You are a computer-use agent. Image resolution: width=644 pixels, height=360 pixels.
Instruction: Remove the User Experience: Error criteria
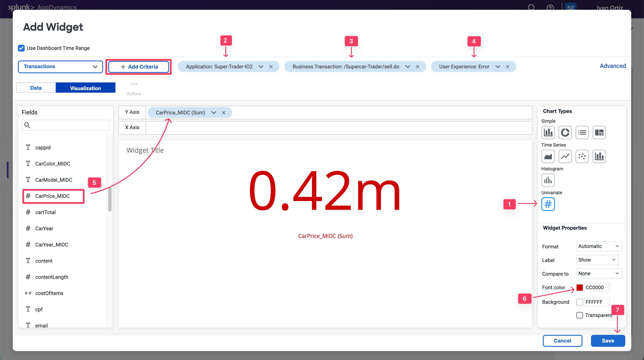(x=507, y=67)
